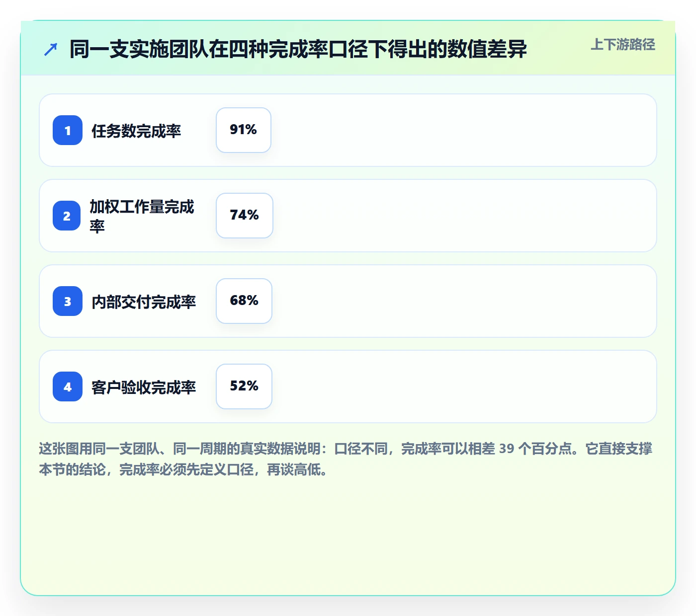Select the 内部交付完成率 label
This screenshot has width=696, height=616.
click(x=144, y=302)
